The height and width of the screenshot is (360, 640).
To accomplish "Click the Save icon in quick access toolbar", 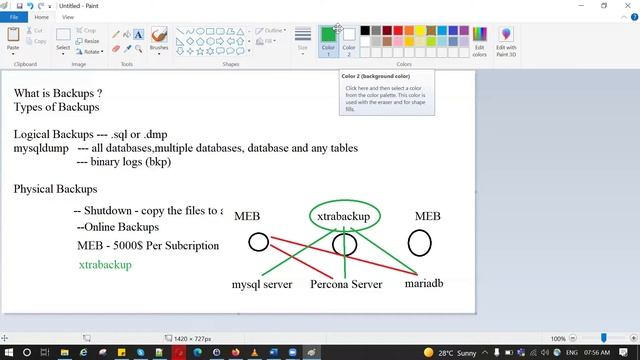I will 19,6.
